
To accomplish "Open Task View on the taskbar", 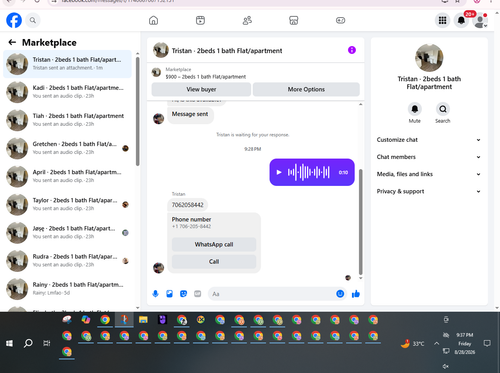I will click(x=47, y=343).
